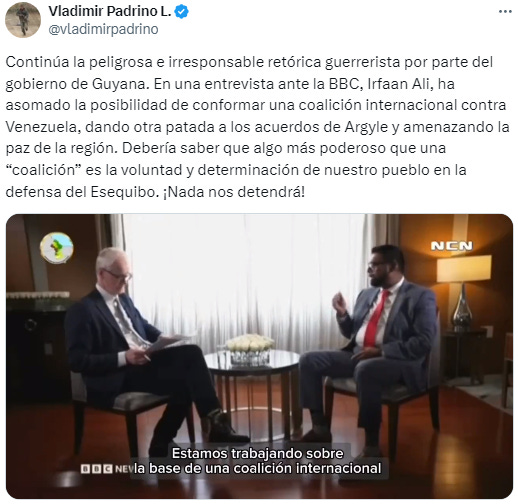Click the word 'Argyle' in the tweet text

click(x=366, y=127)
